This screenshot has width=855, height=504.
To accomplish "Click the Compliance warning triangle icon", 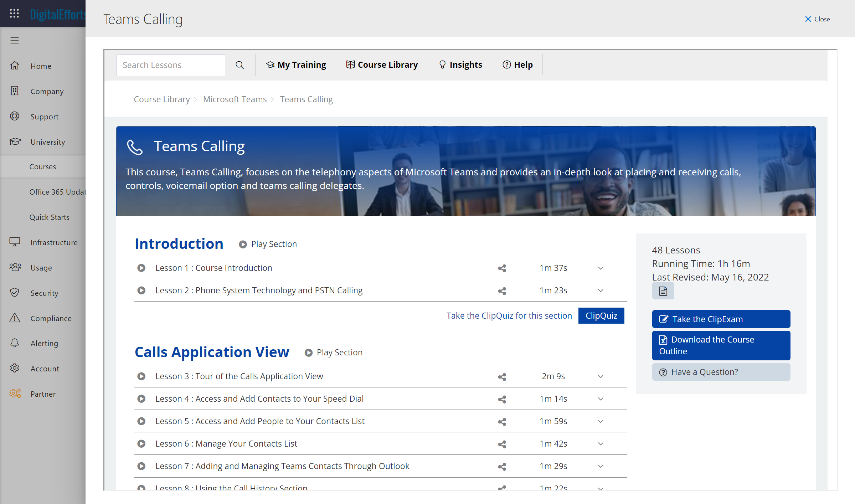I will pos(15,318).
